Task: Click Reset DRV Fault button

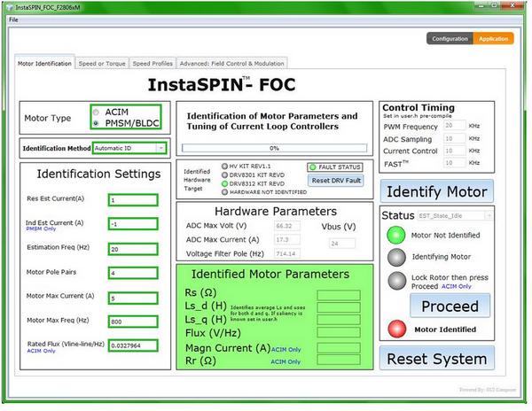Action: pyautogui.click(x=336, y=181)
